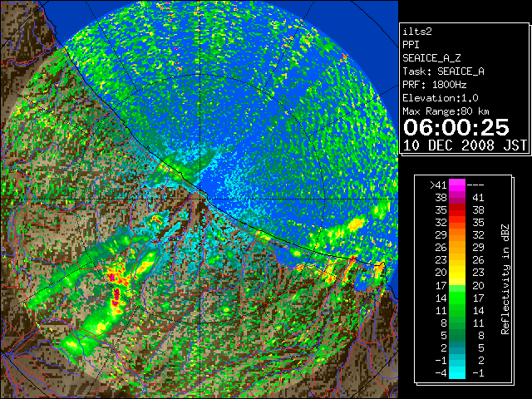
Task: Select the "Elevation:1.0" text
Action: (441, 98)
